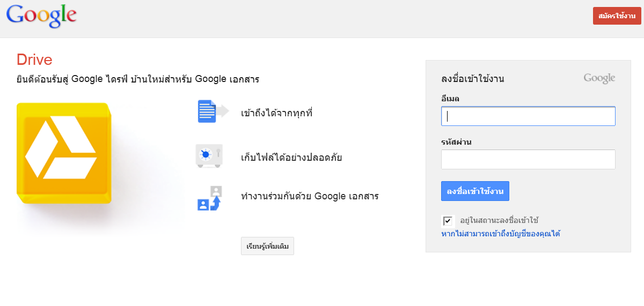644x306 pixels.
Task: Click the red Drive heading
Action: coord(34,59)
